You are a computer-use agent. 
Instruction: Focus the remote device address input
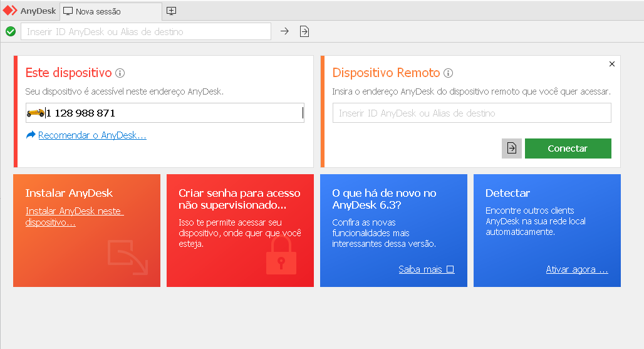pyautogui.click(x=472, y=113)
